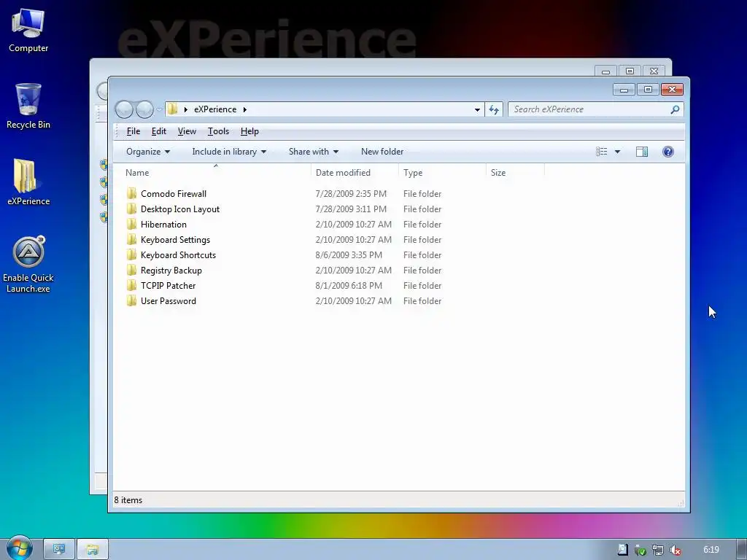Sort by the Size column header

pyautogui.click(x=515, y=172)
